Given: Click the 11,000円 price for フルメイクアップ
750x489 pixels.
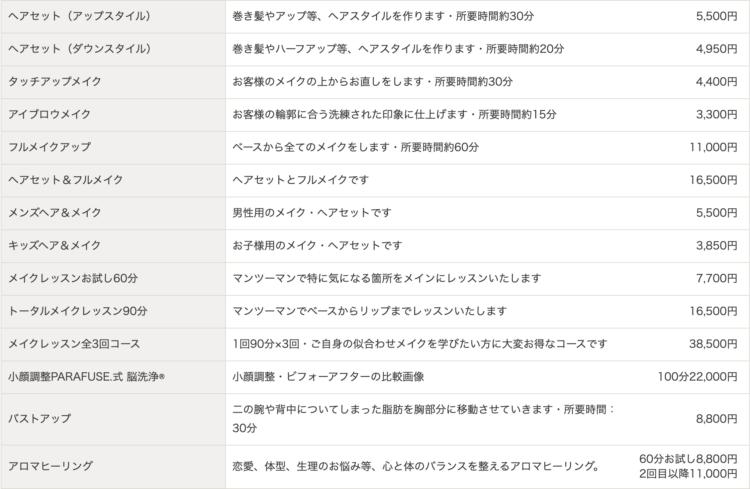Looking at the screenshot, I should (x=713, y=147).
